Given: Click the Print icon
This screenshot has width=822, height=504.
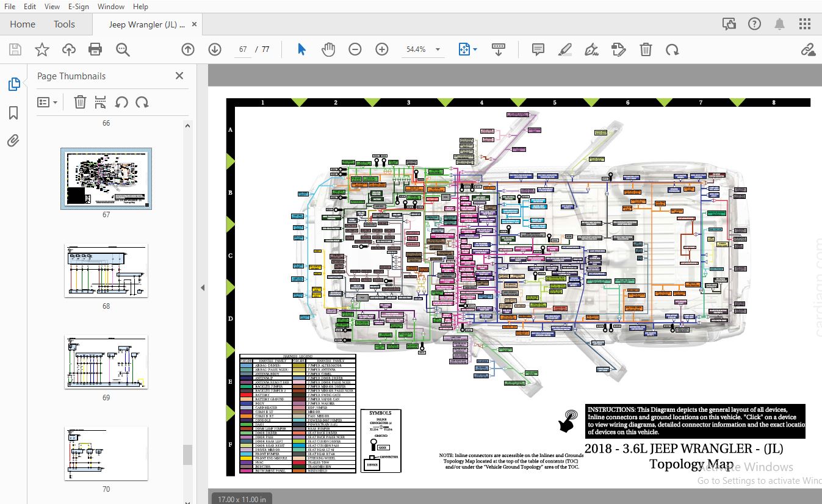Looking at the screenshot, I should [95, 49].
